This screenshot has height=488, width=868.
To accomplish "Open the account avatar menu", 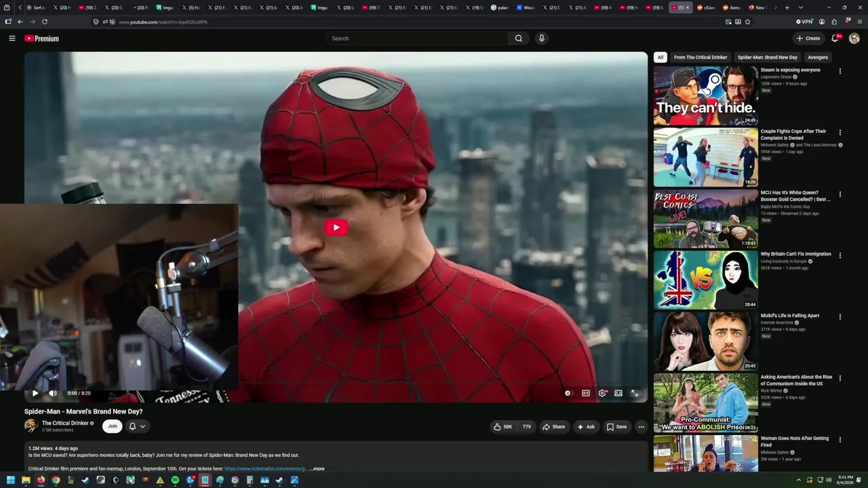I will tap(854, 39).
